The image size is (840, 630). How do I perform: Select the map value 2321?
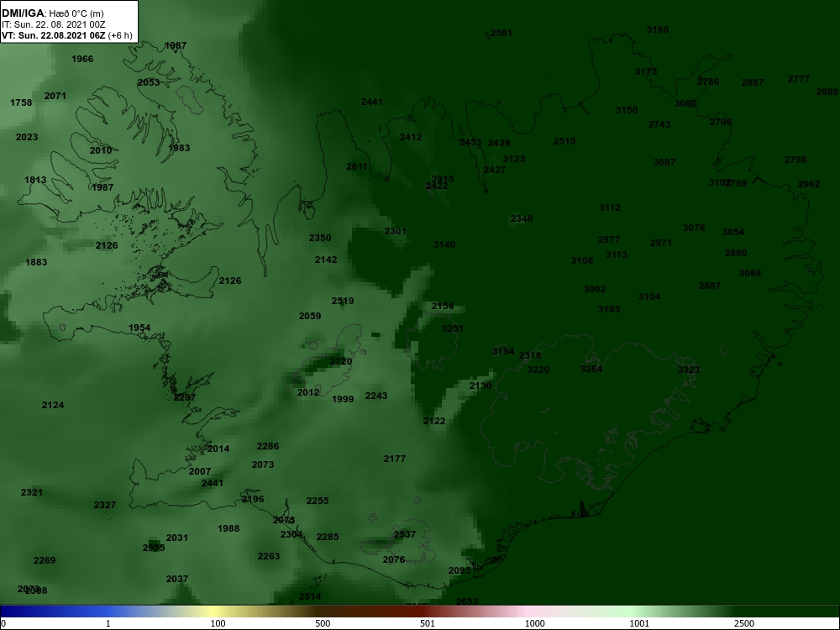pyautogui.click(x=32, y=492)
